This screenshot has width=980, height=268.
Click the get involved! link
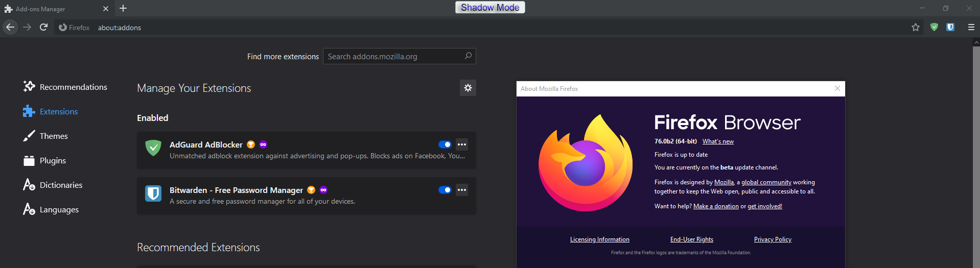click(765, 206)
